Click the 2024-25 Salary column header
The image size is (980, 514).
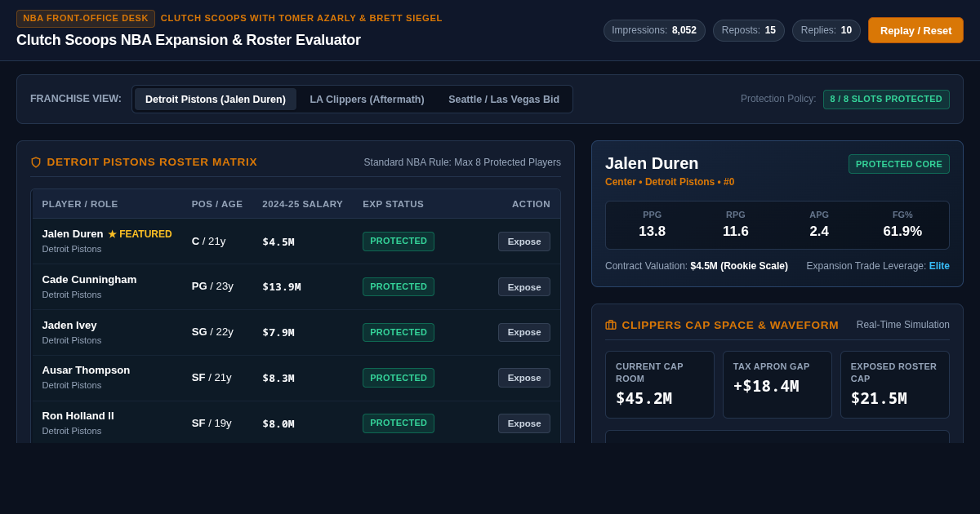303,204
